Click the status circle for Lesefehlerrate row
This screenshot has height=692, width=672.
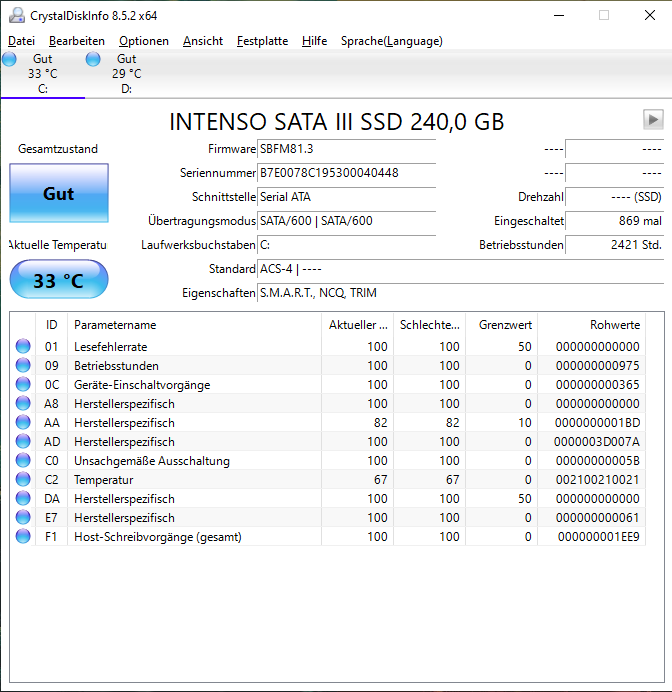23,346
